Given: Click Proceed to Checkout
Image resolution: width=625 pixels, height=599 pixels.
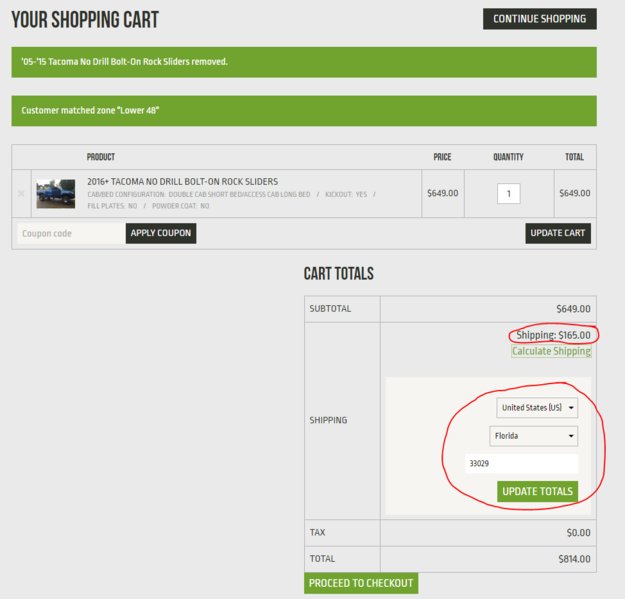Looking at the screenshot, I should click(360, 583).
